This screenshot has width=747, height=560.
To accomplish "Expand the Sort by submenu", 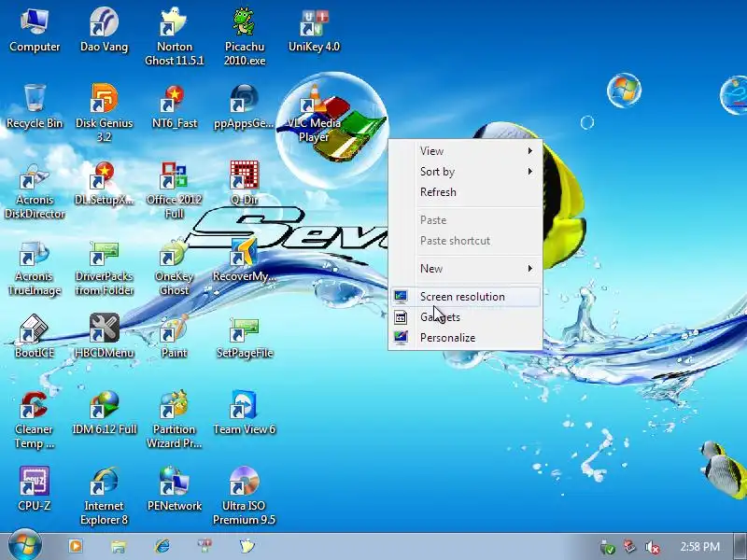I will (465, 172).
